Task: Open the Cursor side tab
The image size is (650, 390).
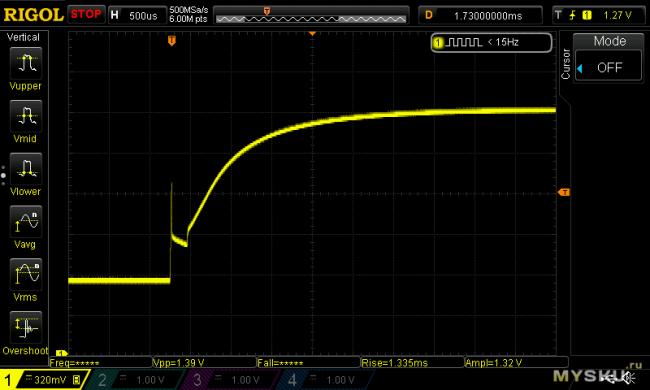Action: 565,64
